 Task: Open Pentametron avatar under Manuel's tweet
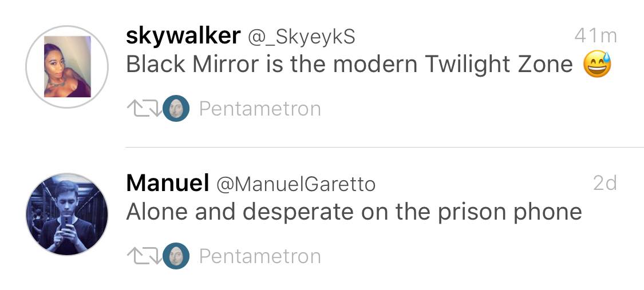point(176,256)
